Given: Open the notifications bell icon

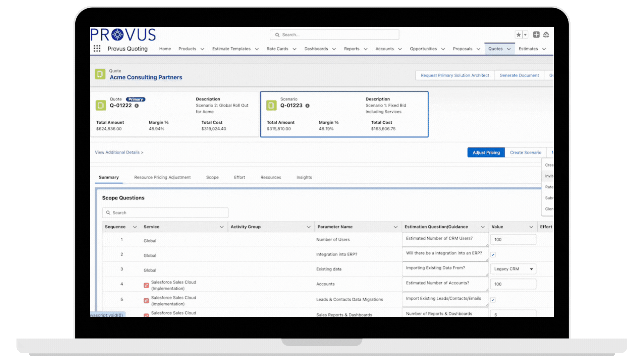Looking at the screenshot, I should [546, 35].
